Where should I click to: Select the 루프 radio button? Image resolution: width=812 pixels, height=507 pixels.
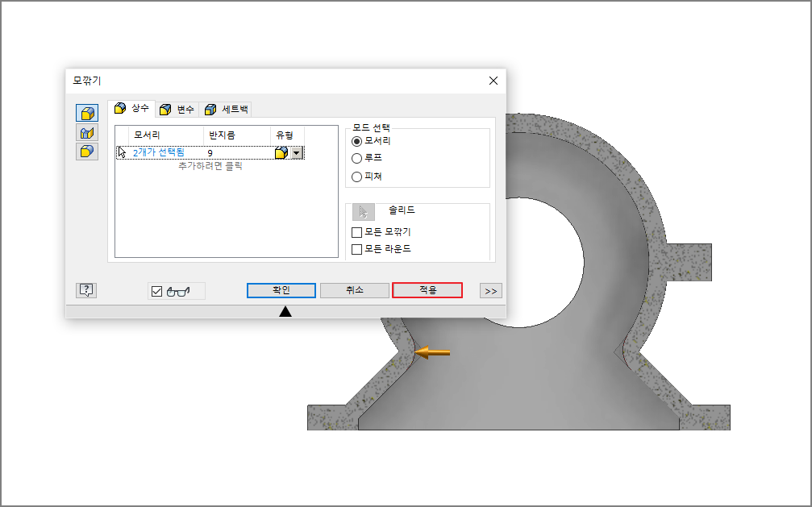pos(356,158)
